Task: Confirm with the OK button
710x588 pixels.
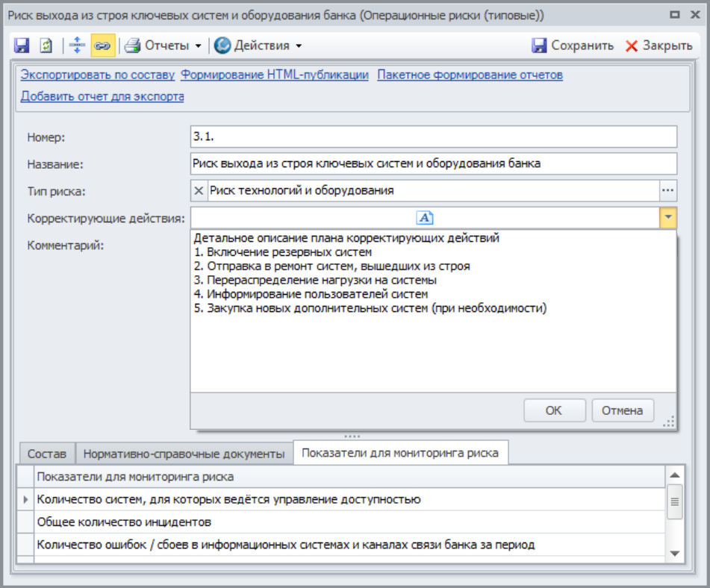Action: 554,410
